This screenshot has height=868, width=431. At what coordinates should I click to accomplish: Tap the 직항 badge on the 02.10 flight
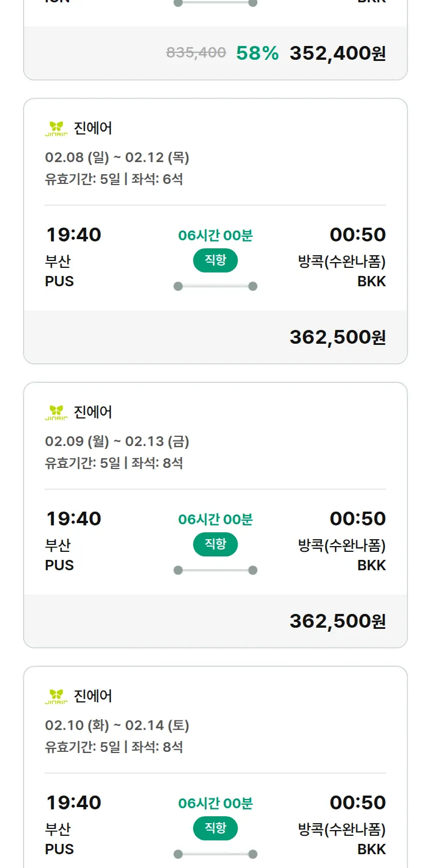tap(215, 828)
